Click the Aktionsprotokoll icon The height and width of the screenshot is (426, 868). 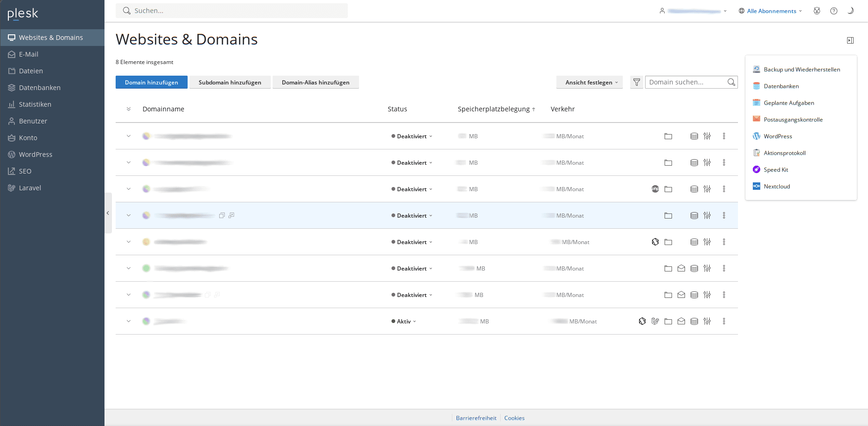click(x=757, y=153)
